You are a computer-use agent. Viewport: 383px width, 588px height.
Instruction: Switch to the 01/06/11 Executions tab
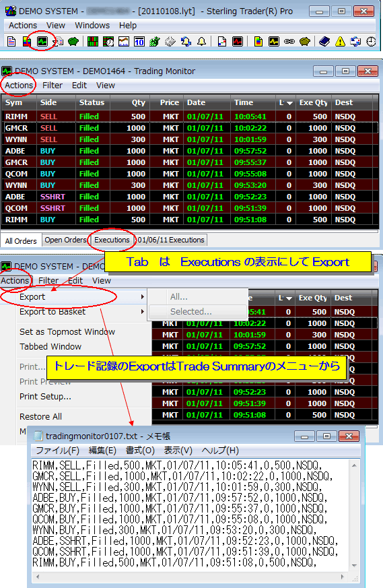(171, 240)
